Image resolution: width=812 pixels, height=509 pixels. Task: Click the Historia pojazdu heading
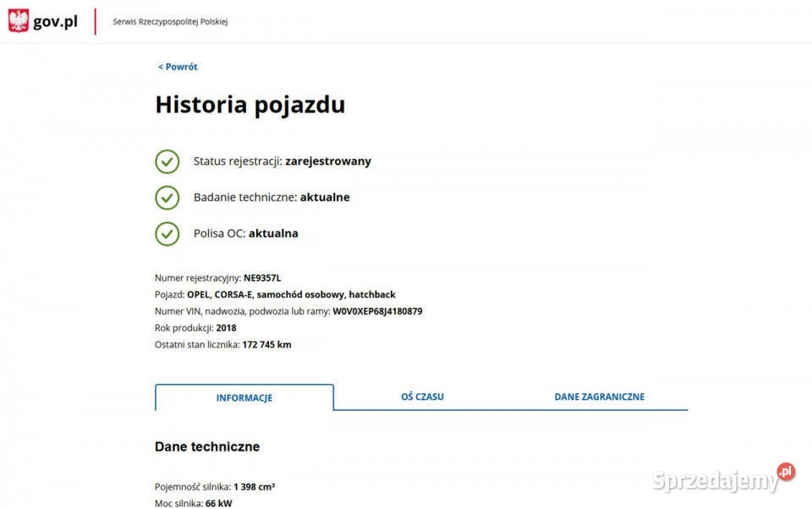250,105
